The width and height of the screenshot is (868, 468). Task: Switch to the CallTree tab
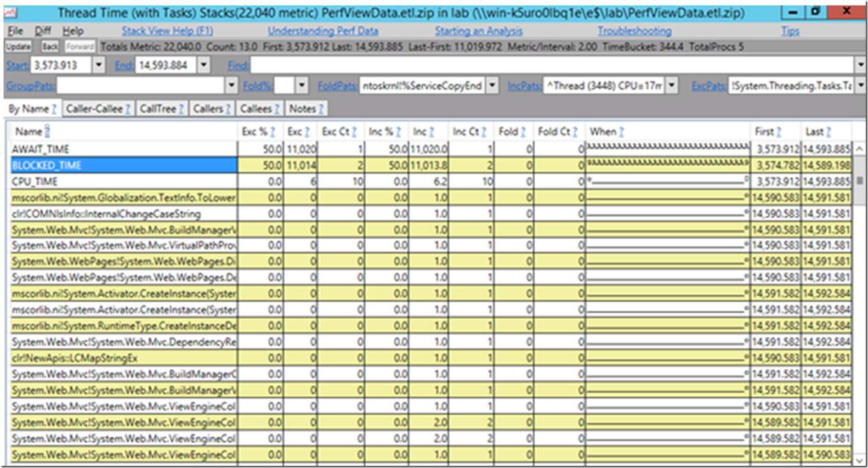point(161,109)
